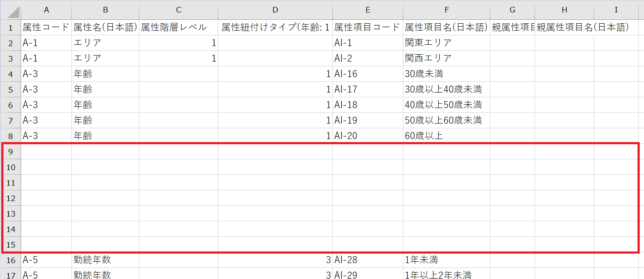Image resolution: width=644 pixels, height=279 pixels.
Task: Click the 属性コード header cell
Action: click(46, 28)
